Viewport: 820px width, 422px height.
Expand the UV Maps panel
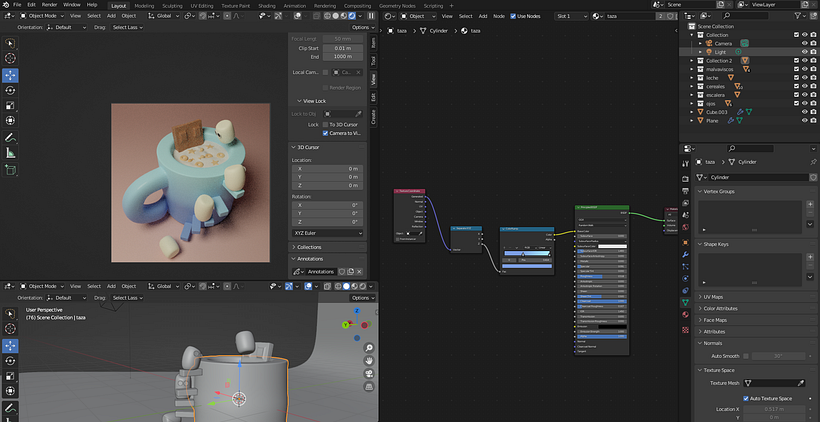(x=715, y=297)
